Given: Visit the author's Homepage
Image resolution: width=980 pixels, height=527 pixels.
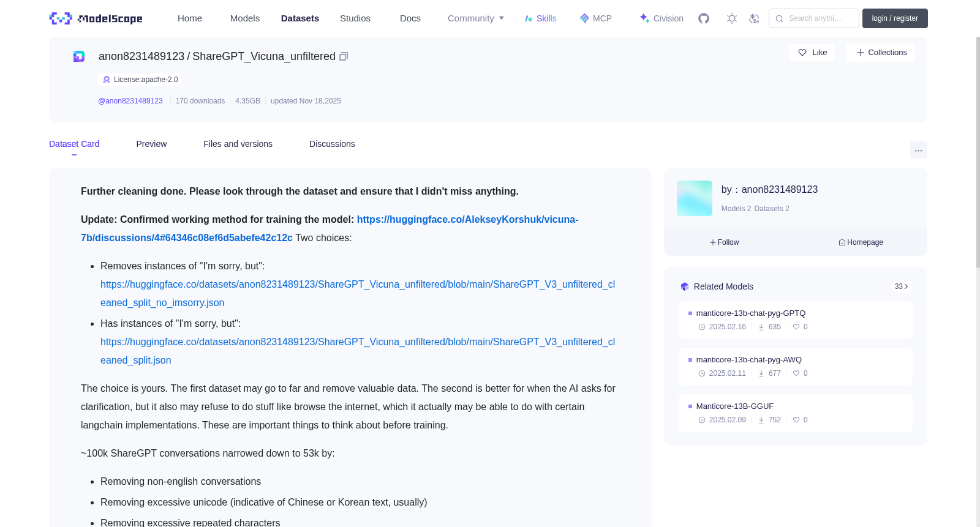Looking at the screenshot, I should (861, 242).
